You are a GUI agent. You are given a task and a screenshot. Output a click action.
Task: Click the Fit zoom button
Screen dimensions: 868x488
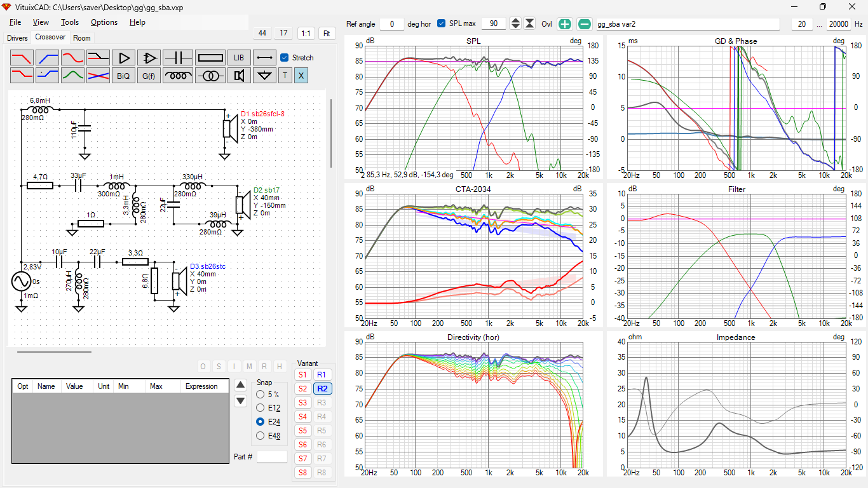point(327,33)
